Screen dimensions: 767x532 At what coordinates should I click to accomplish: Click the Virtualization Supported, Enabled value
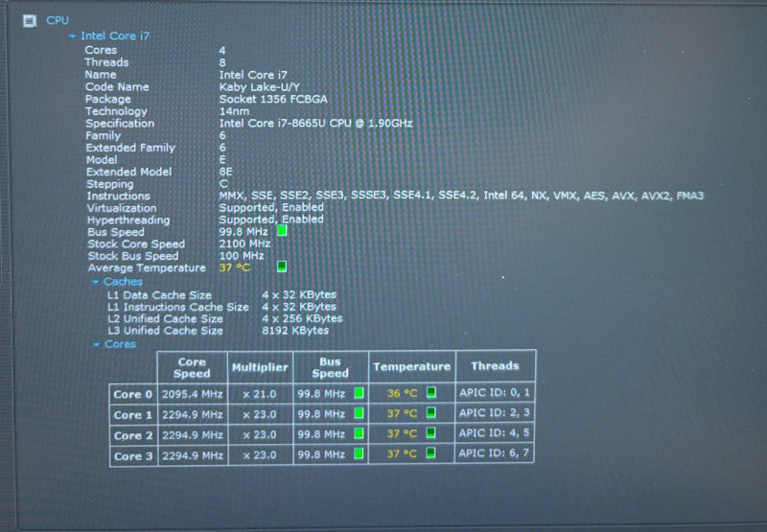click(271, 207)
